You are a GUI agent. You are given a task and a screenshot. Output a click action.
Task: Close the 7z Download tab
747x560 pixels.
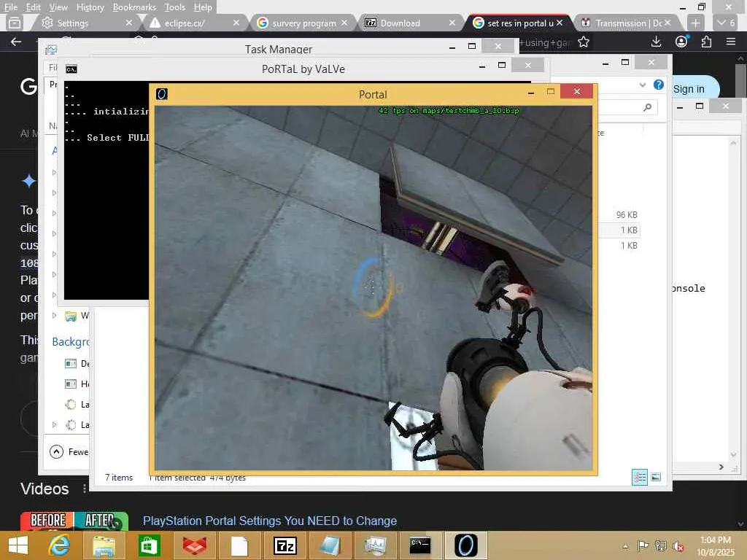coord(452,23)
